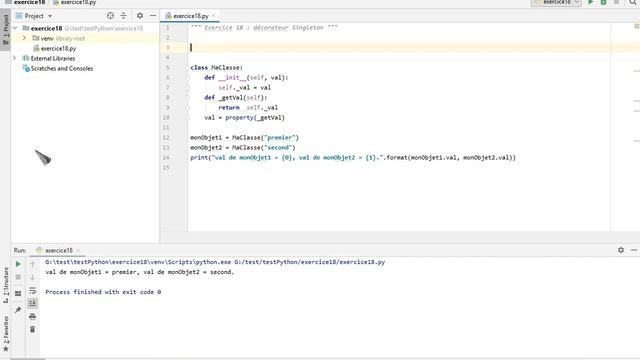Collapse the exercice18 root folder
640x360 pixels.
point(15,28)
